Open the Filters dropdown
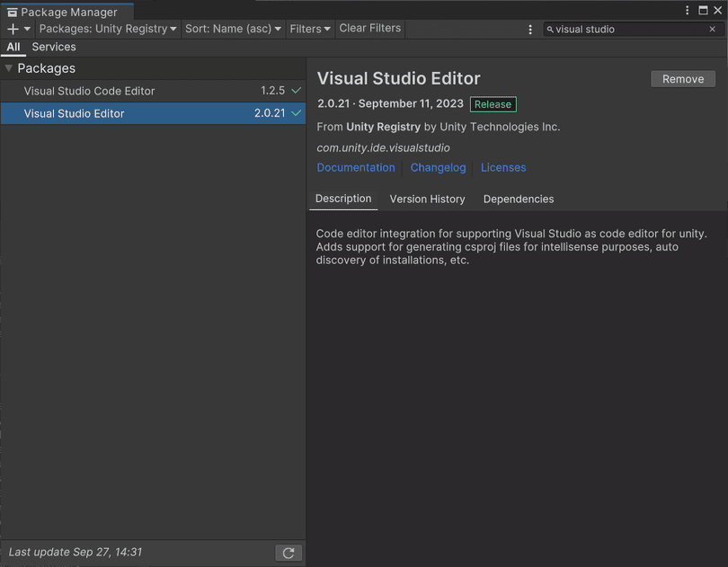728x567 pixels. pos(309,28)
